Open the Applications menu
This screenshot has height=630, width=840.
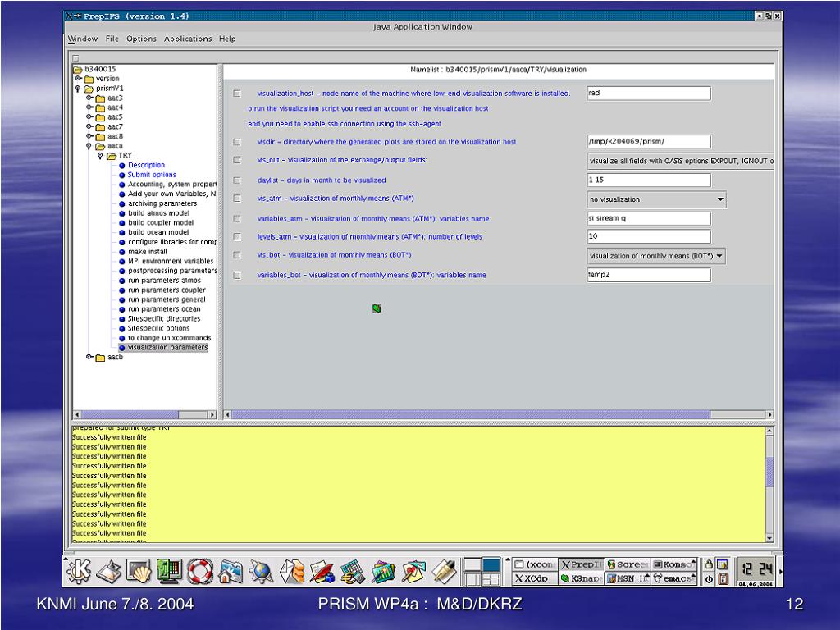[x=188, y=39]
